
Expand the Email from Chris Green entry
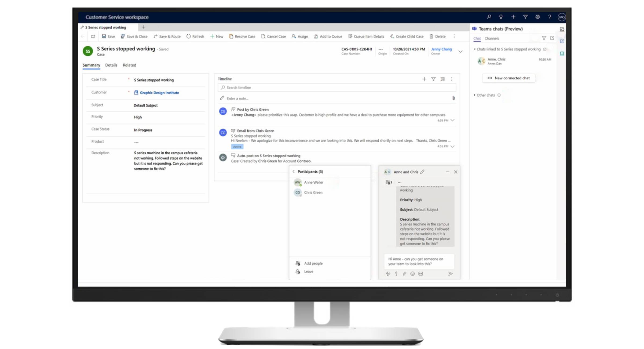pyautogui.click(x=452, y=146)
